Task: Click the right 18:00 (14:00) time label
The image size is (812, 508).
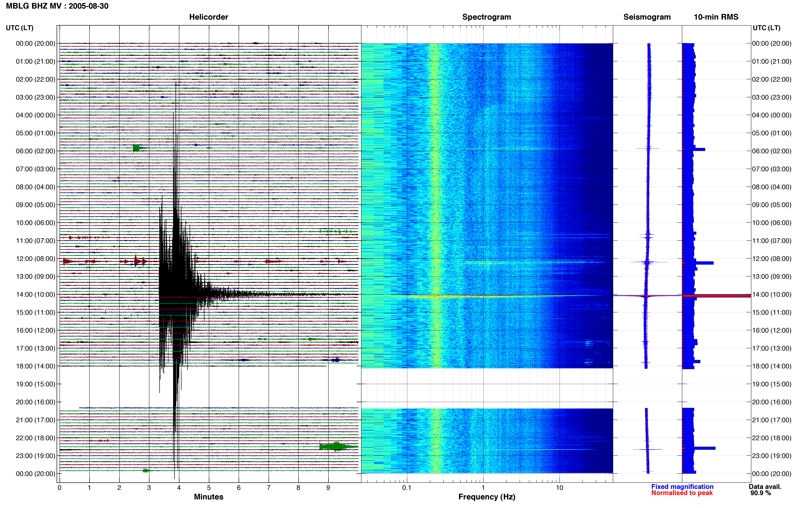Action: [x=772, y=366]
